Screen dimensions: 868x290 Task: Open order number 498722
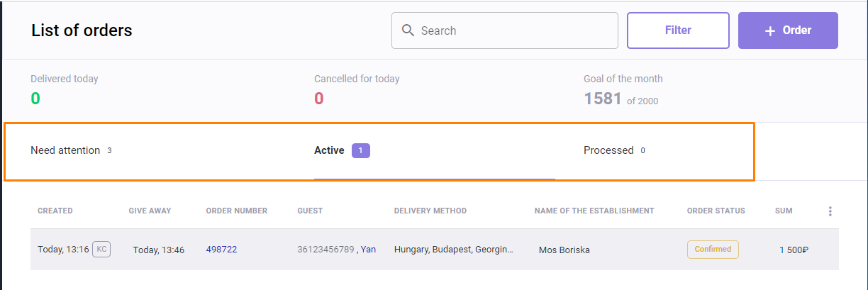coord(221,250)
